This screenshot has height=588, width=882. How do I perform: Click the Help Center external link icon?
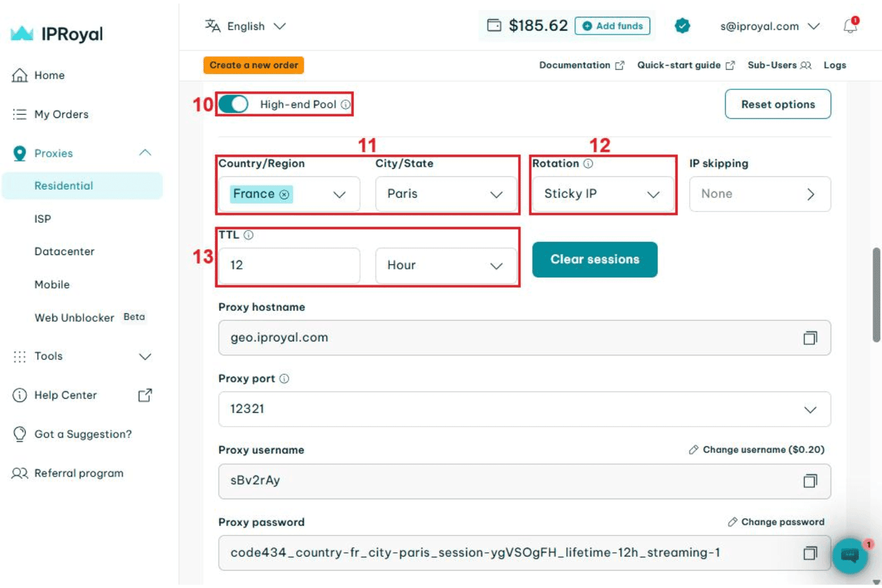[x=145, y=395]
